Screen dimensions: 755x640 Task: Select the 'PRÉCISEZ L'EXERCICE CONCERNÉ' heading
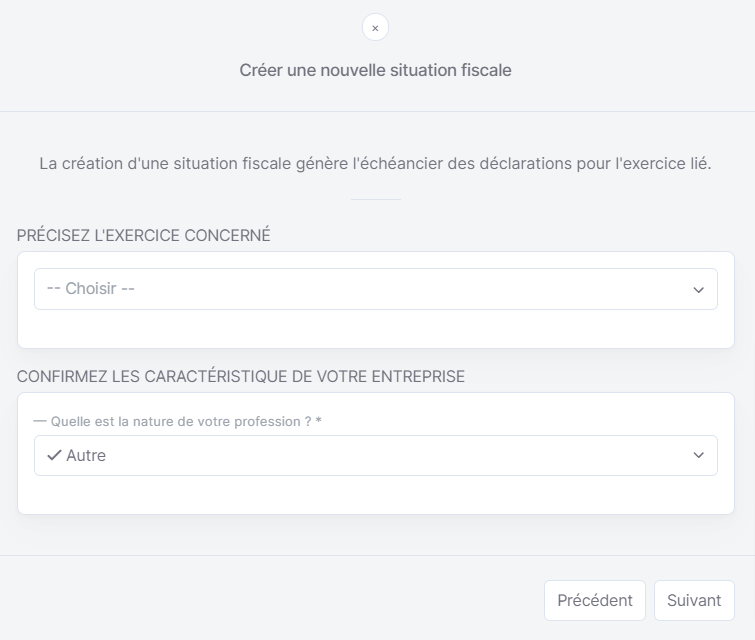[143, 235]
